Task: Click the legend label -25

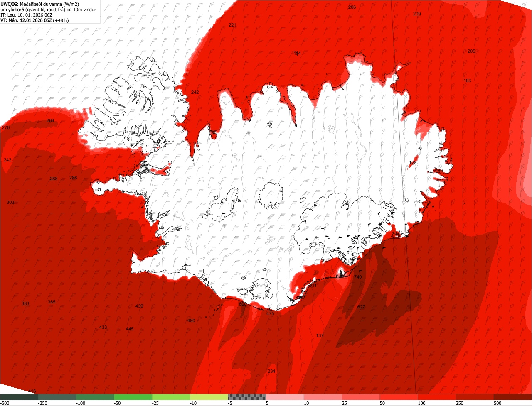Action: click(156, 403)
